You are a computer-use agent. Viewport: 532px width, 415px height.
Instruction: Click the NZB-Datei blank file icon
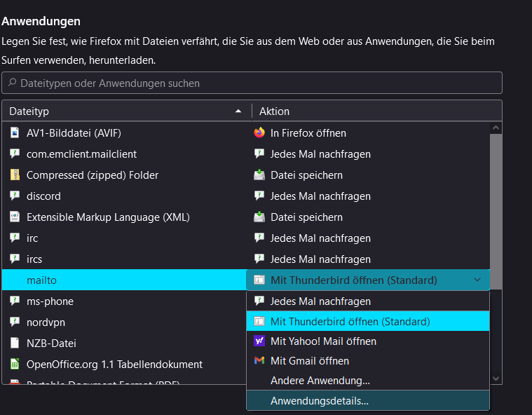point(15,343)
